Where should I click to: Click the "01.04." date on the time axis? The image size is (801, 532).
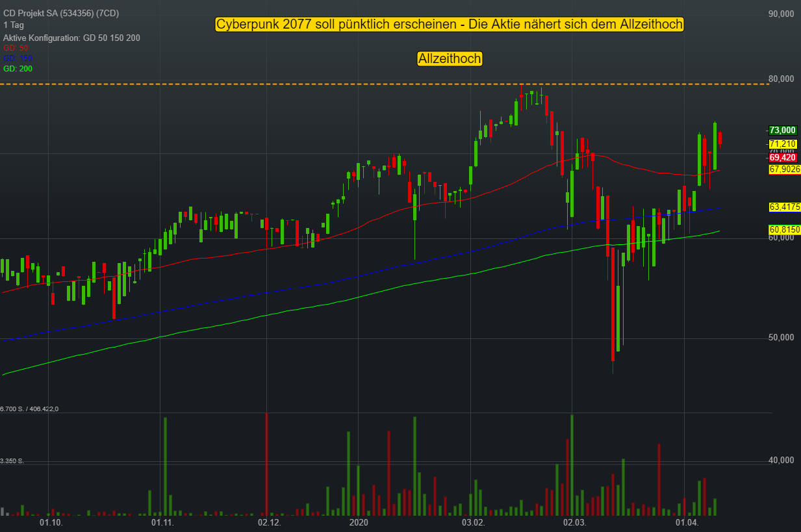(687, 522)
